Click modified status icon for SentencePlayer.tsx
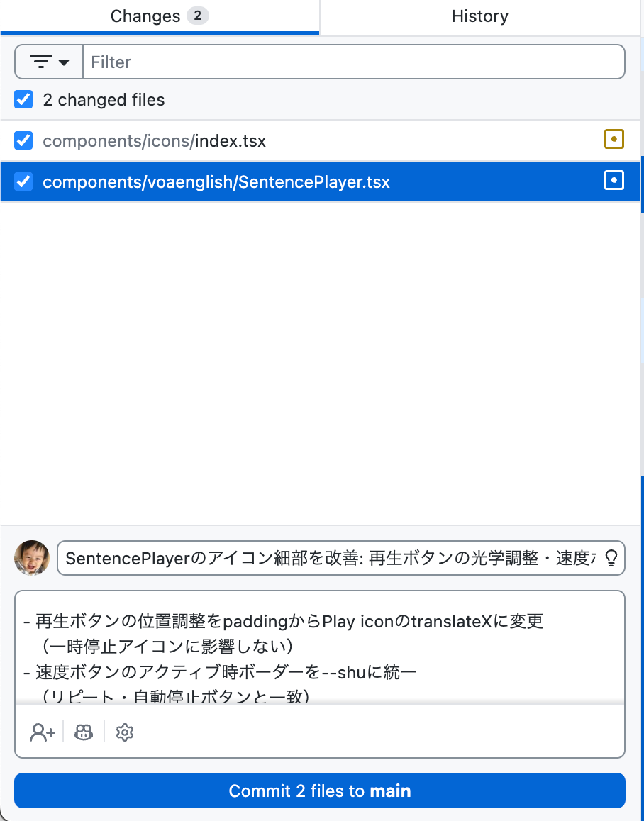 [614, 180]
